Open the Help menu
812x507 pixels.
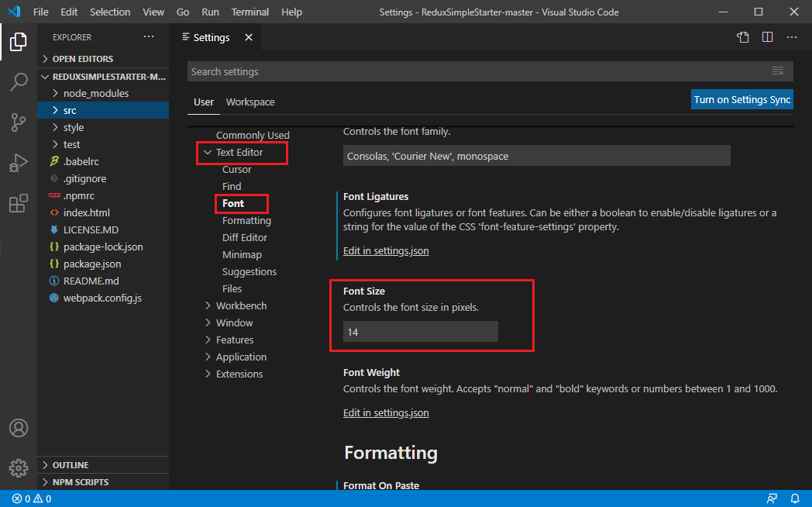click(291, 12)
